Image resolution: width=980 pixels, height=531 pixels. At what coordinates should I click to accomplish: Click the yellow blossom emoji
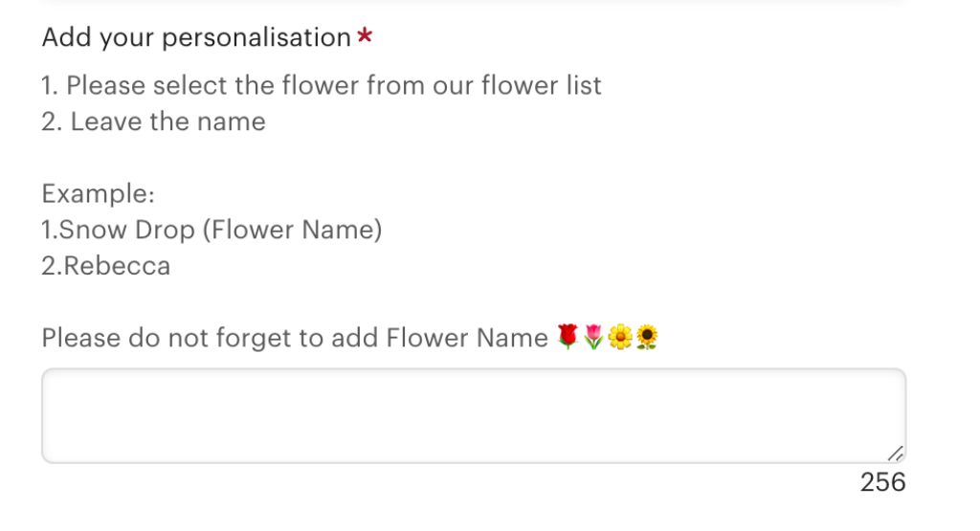point(619,338)
